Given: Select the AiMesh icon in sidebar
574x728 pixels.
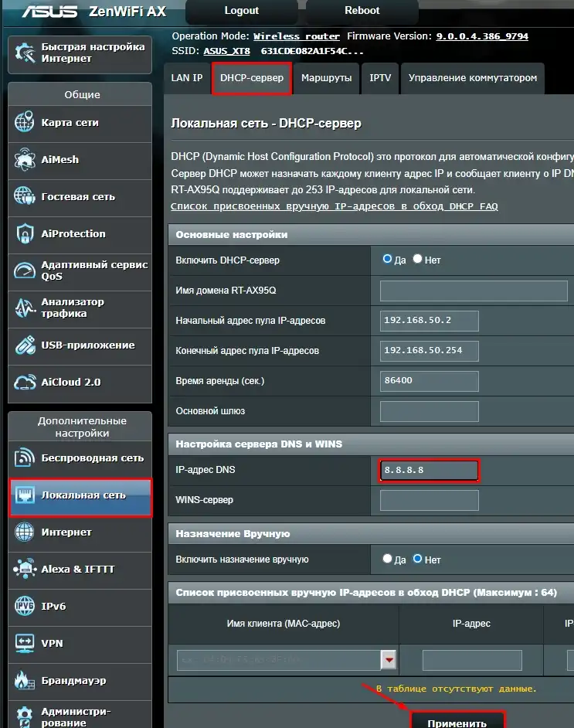Looking at the screenshot, I should (24, 159).
